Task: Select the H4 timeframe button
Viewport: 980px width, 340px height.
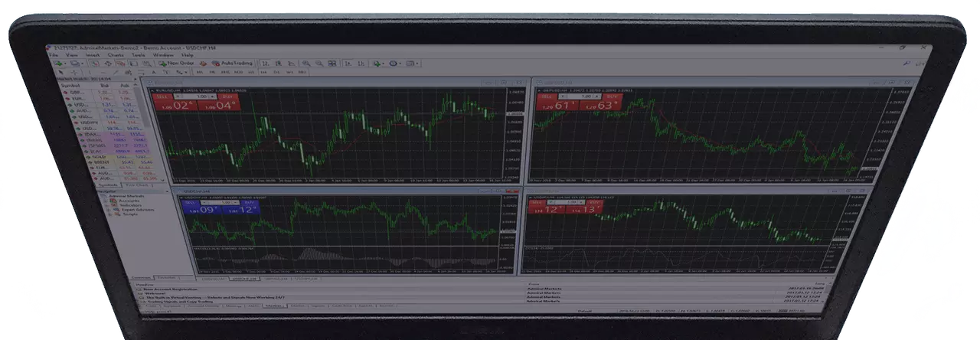Action: pyautogui.click(x=263, y=72)
